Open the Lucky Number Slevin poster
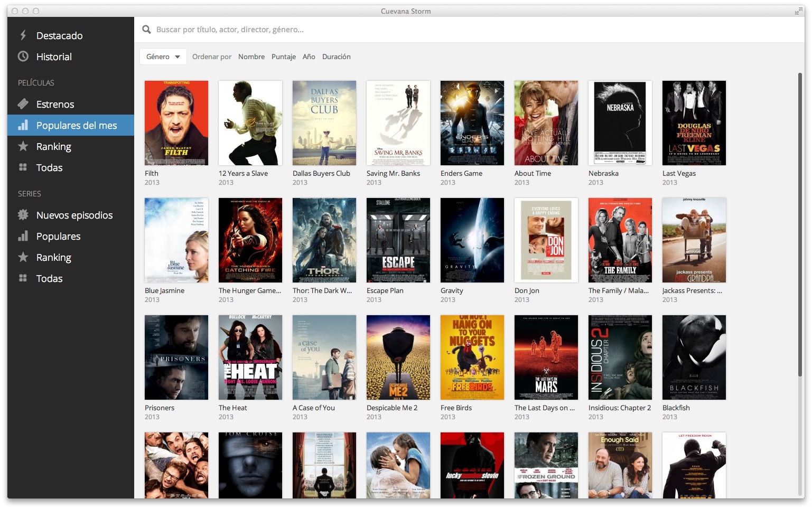This screenshot has width=812, height=509. [472, 465]
